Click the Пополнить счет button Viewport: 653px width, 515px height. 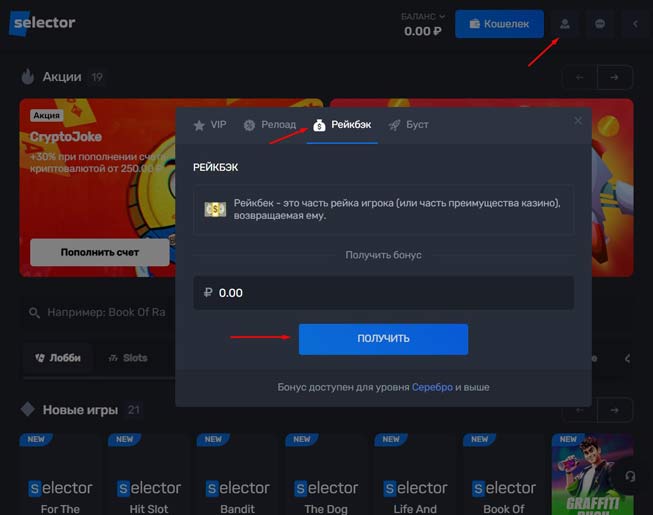point(99,252)
